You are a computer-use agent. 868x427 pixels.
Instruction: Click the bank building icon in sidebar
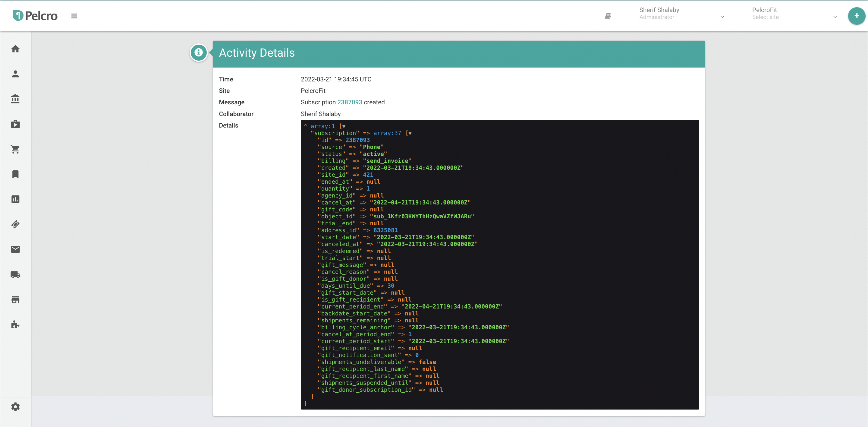coord(15,99)
